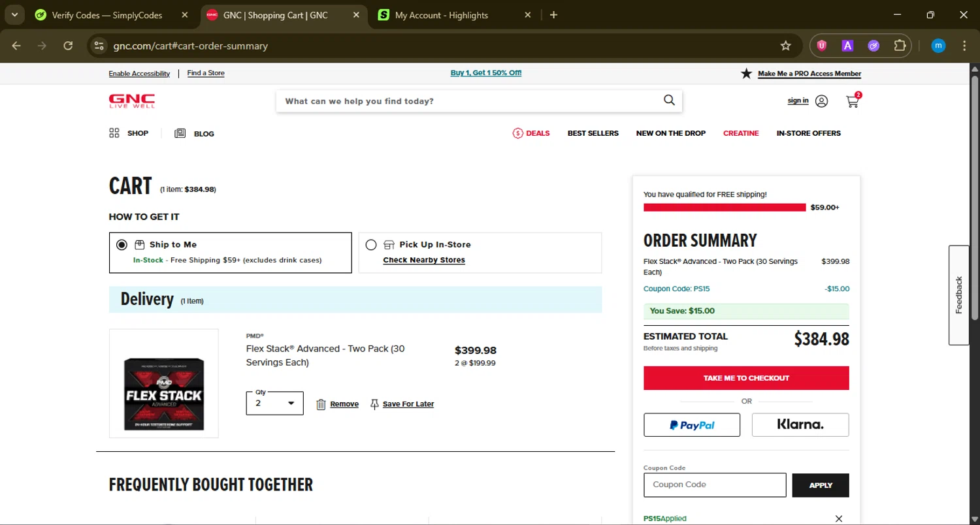This screenshot has height=525, width=980.
Task: Open BEST SELLERS menu item
Action: coord(593,133)
